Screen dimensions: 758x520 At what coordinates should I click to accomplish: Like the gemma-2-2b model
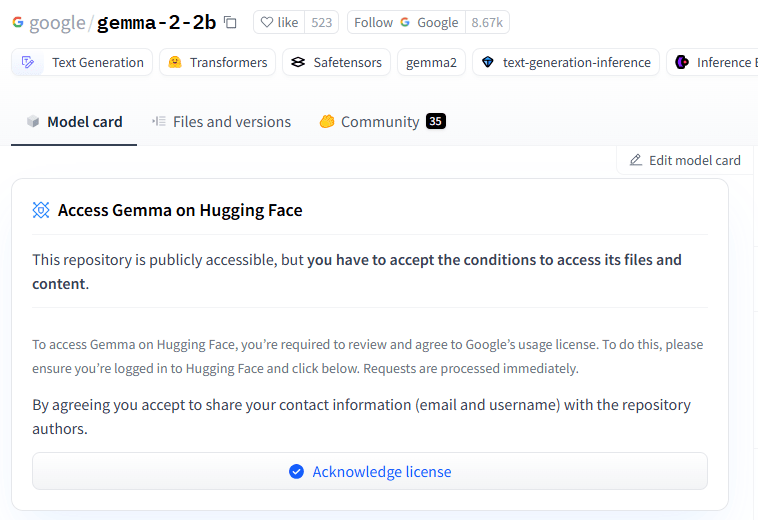point(279,22)
